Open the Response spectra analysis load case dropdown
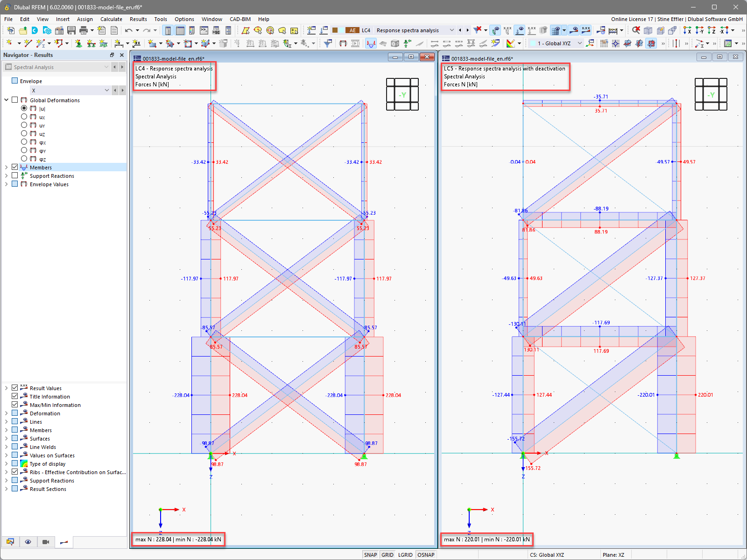This screenshot has height=560, width=747. 451,30
